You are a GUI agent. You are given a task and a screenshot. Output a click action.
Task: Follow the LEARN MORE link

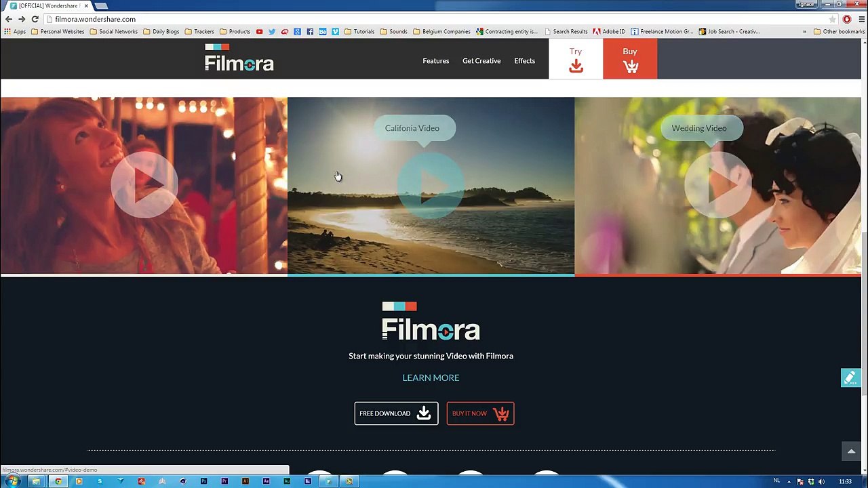click(431, 378)
